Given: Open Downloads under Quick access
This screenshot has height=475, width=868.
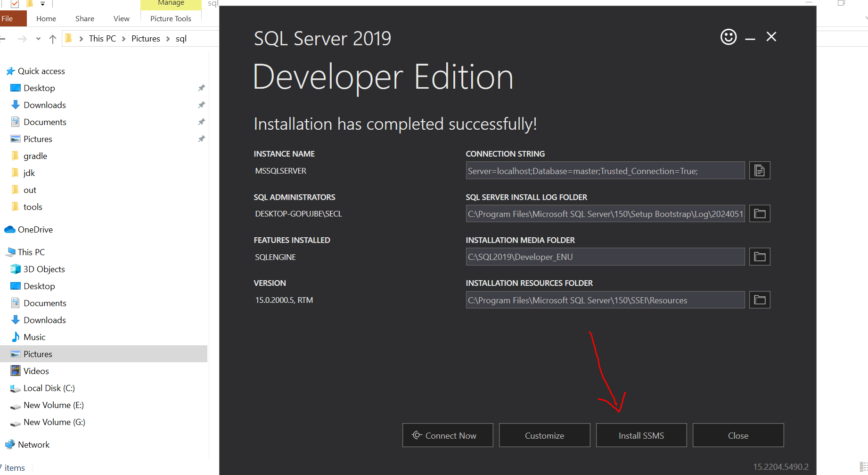Looking at the screenshot, I should tap(45, 105).
